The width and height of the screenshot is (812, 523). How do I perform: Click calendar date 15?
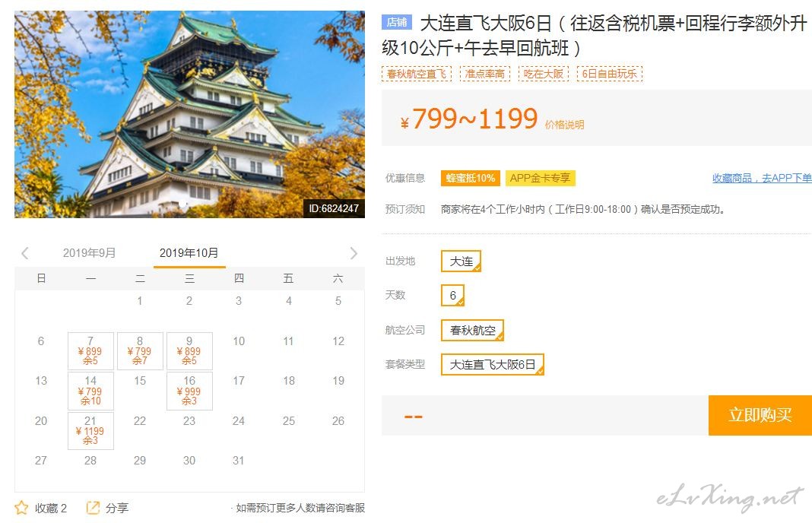tap(140, 381)
